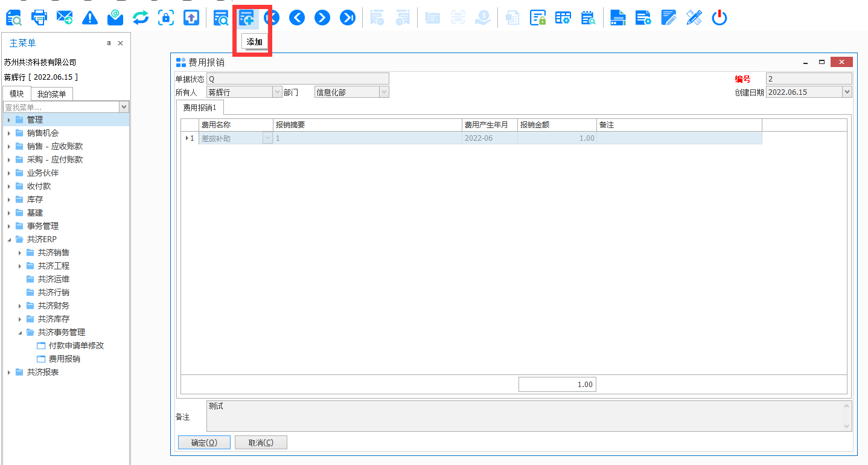Open 付款申请单修改 in the menu tree
This screenshot has height=465, width=868.
pos(76,345)
